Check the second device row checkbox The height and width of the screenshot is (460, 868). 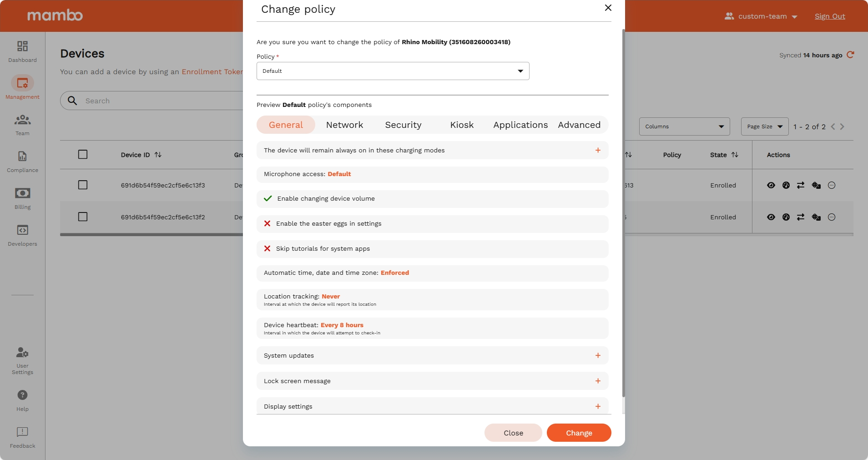[x=83, y=217]
